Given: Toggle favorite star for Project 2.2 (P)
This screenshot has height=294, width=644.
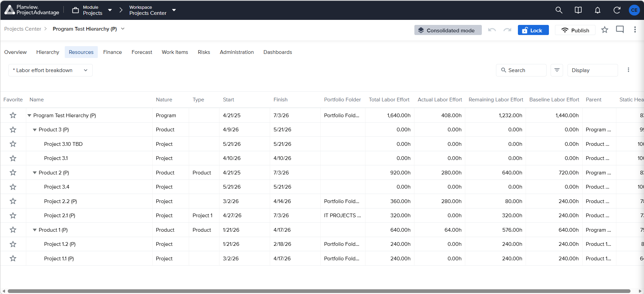Looking at the screenshot, I should click(x=13, y=201).
